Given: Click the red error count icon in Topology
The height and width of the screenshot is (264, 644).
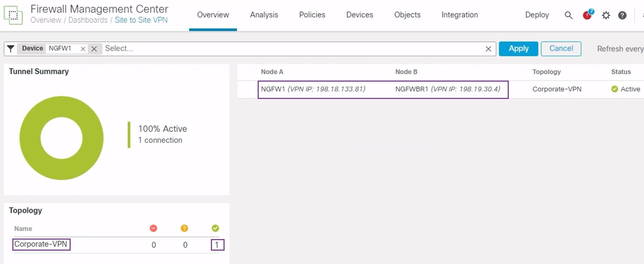Looking at the screenshot, I should pyautogui.click(x=153, y=228).
